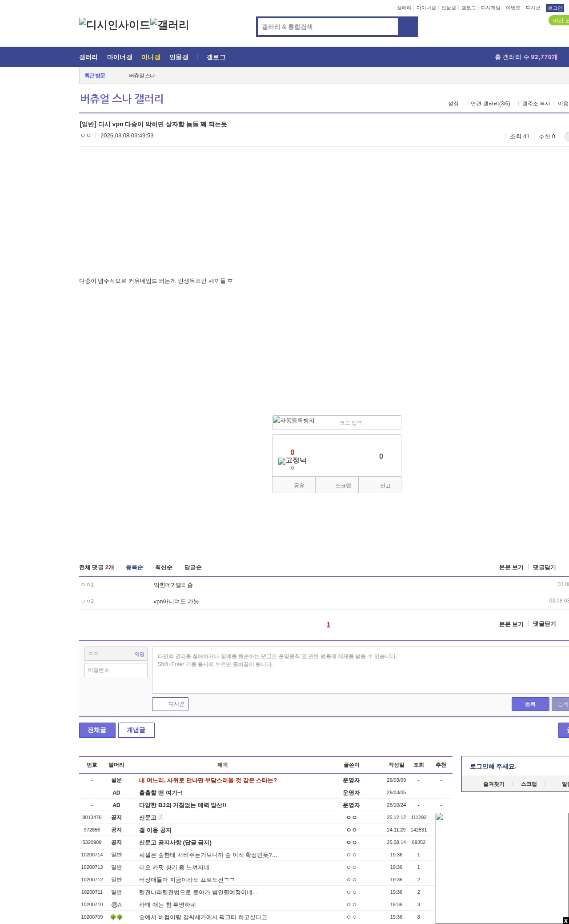The height and width of the screenshot is (924, 569).
Task: Focus the 갤러리 & 통합검색 search field
Action: pyautogui.click(x=328, y=27)
